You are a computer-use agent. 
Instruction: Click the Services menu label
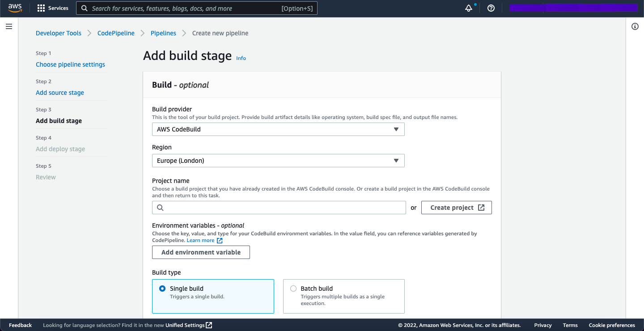pyautogui.click(x=58, y=8)
